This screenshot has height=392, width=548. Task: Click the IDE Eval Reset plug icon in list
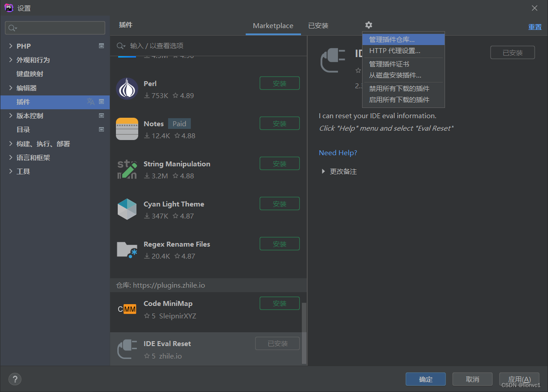click(127, 349)
